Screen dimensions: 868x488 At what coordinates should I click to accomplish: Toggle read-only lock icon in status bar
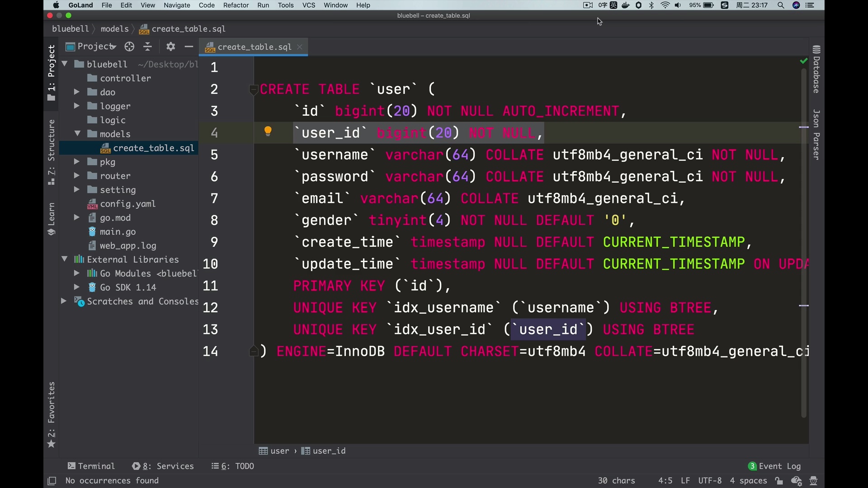[779, 481]
